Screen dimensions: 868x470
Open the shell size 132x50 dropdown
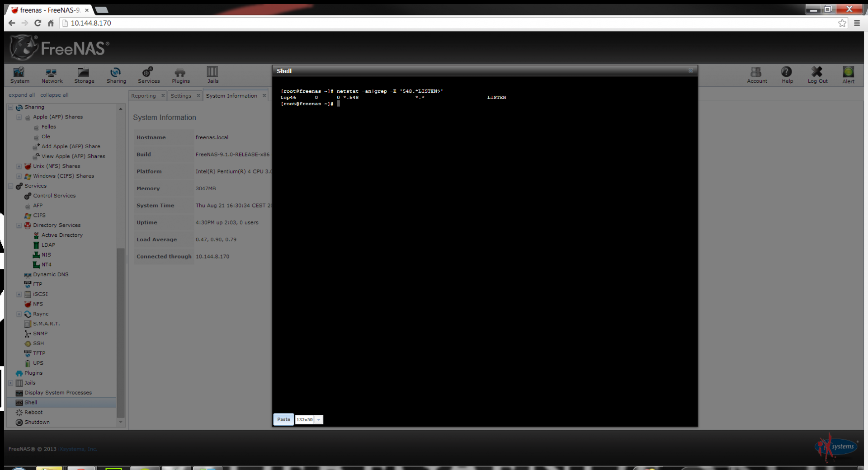319,420
